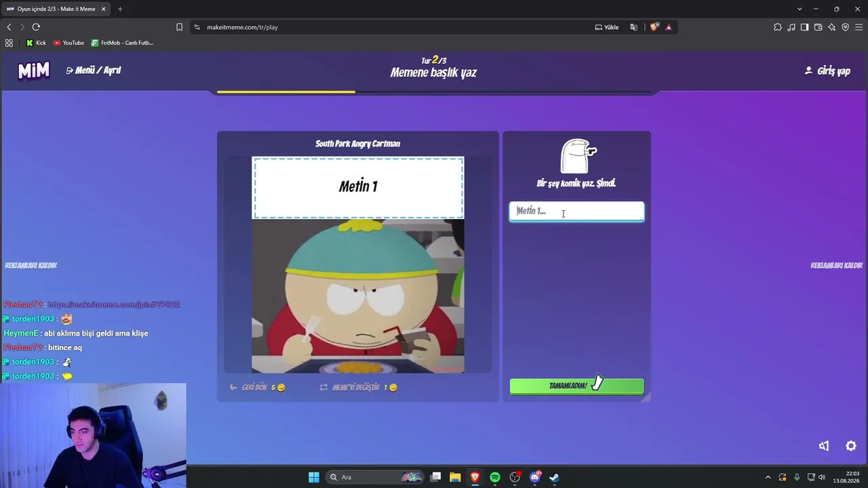This screenshot has width=868, height=488.
Task: Click the HeymenE chat username
Action: coord(21,333)
